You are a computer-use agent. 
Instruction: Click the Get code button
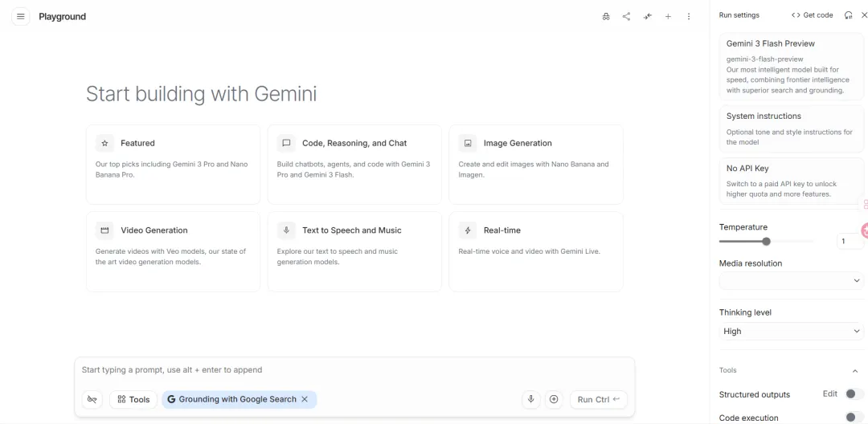pos(812,15)
